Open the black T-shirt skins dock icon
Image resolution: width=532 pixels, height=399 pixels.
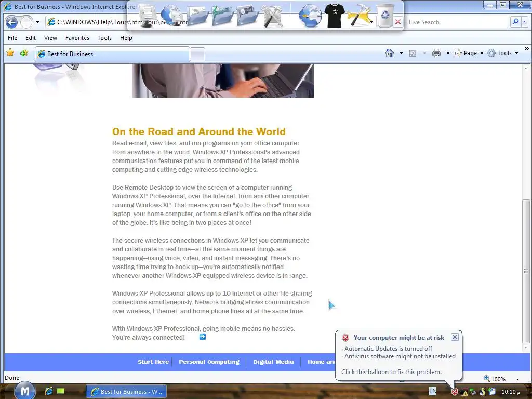pyautogui.click(x=335, y=15)
